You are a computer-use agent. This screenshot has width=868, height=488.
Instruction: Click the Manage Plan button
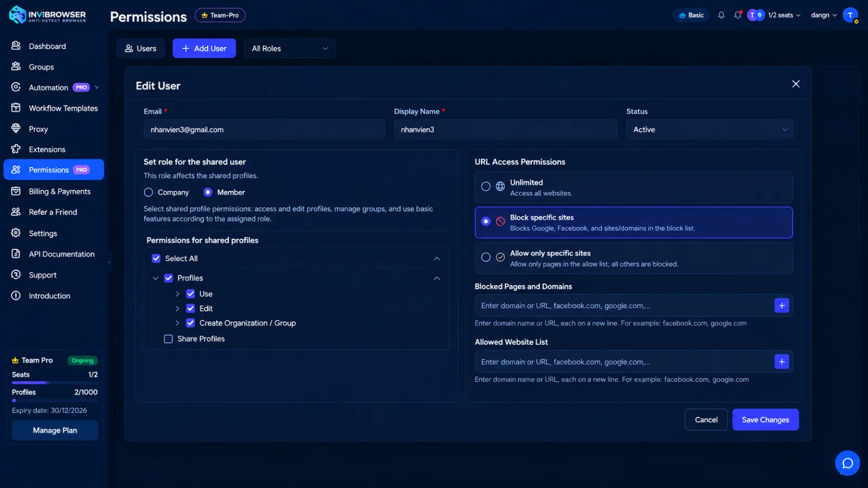click(x=55, y=431)
